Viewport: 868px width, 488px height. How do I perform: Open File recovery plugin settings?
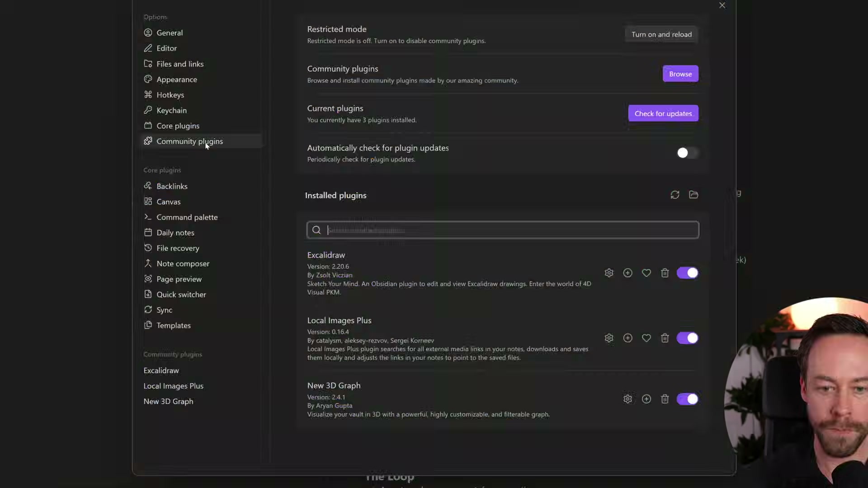[201, 248]
